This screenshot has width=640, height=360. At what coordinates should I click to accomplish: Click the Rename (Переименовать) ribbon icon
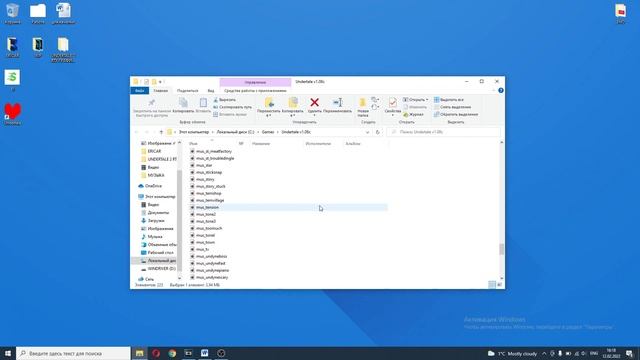coord(338,102)
